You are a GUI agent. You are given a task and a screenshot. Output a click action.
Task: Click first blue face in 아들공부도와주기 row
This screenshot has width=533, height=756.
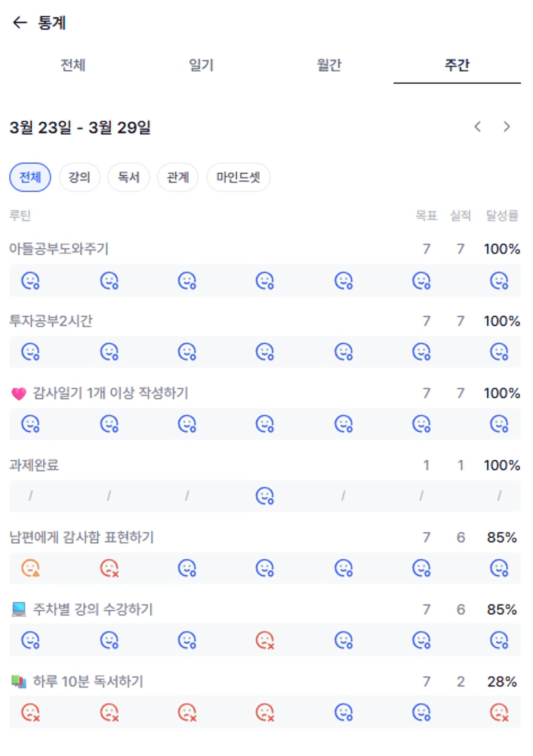tap(30, 280)
